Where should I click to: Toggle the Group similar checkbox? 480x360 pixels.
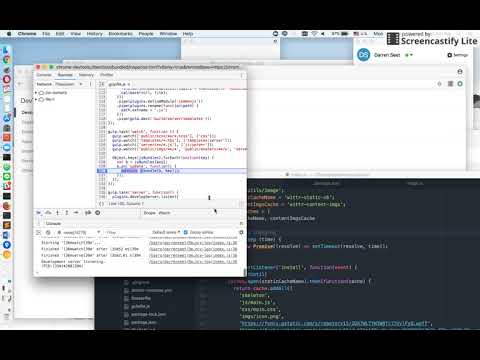(186, 232)
